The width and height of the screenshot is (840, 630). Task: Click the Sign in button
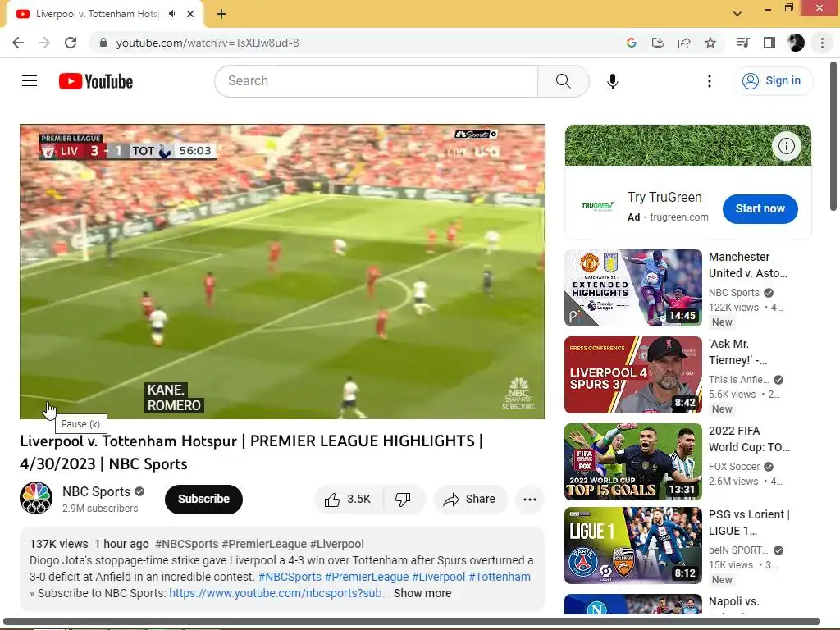click(x=772, y=81)
